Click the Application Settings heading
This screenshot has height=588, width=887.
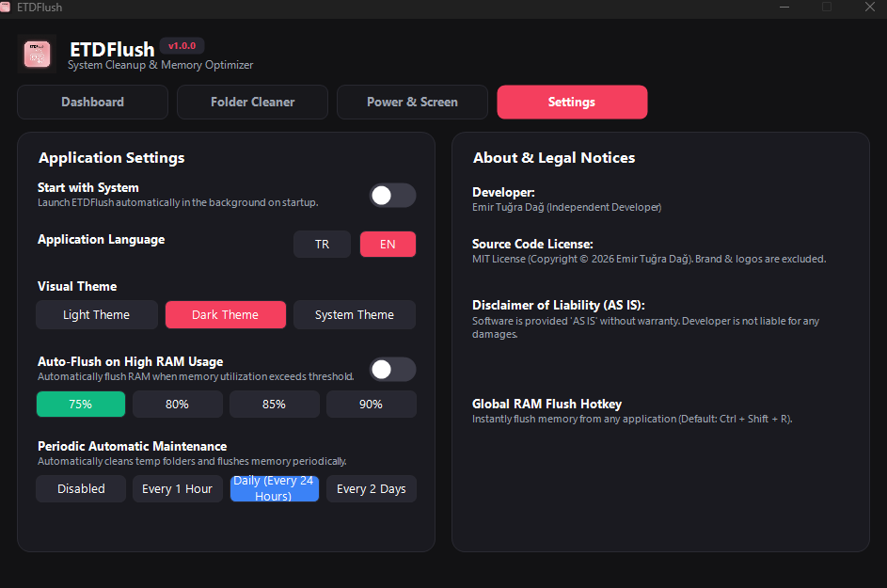111,158
